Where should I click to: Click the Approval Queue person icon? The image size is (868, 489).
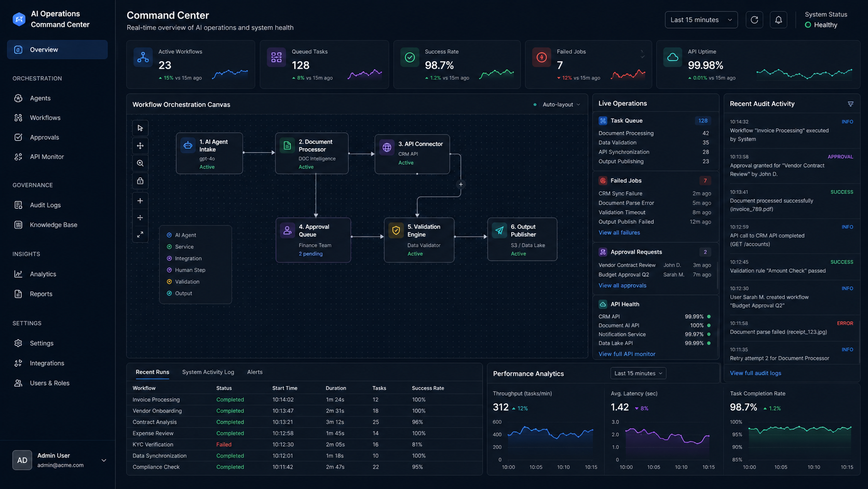(x=287, y=231)
